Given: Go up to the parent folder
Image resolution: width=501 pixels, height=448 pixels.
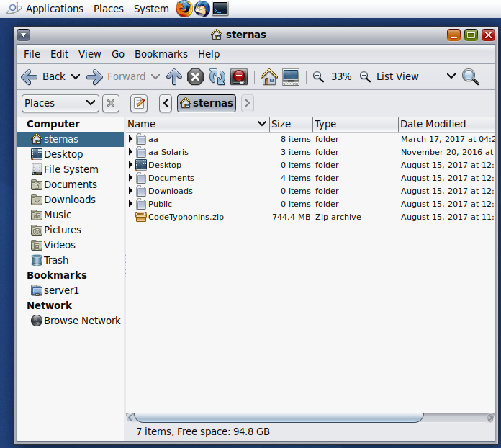Looking at the screenshot, I should pos(174,77).
